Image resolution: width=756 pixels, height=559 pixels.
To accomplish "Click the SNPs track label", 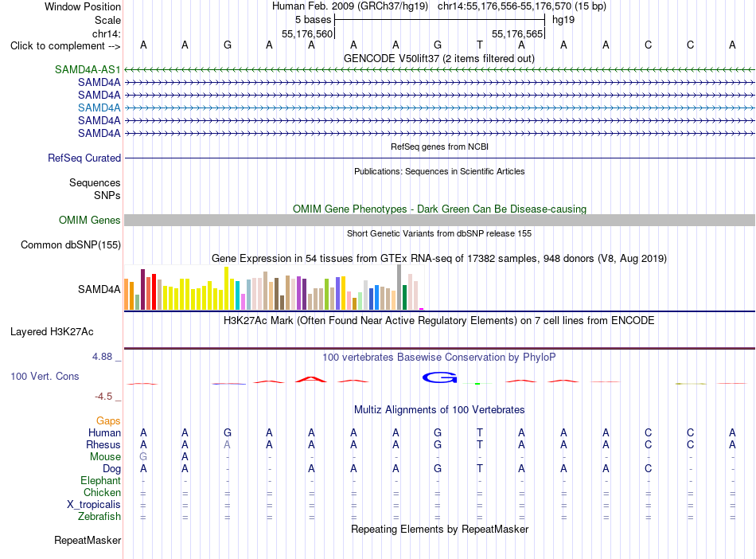I will click(107, 195).
